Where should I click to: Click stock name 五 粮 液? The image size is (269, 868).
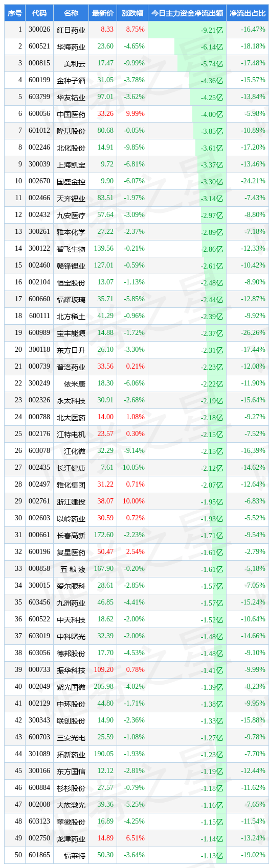coord(73,569)
